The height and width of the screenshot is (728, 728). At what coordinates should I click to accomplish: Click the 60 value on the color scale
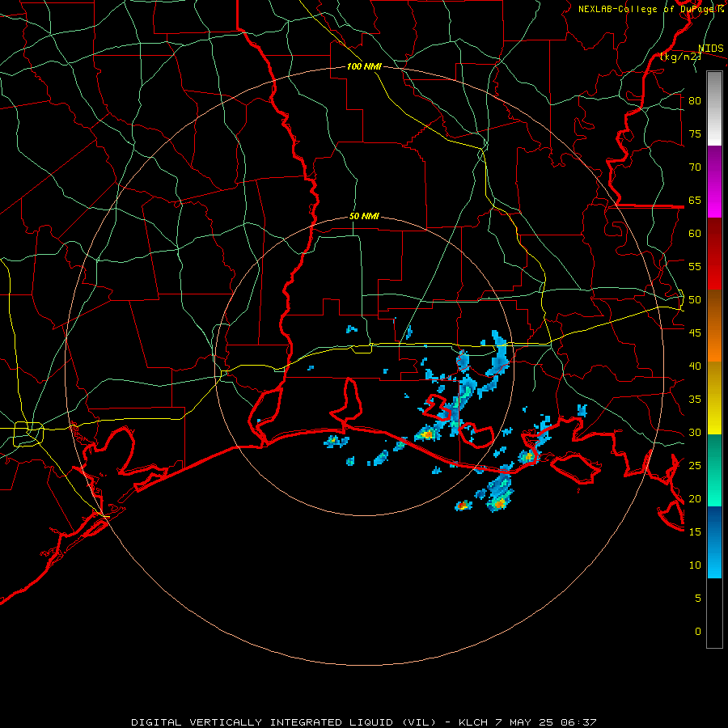pos(695,234)
